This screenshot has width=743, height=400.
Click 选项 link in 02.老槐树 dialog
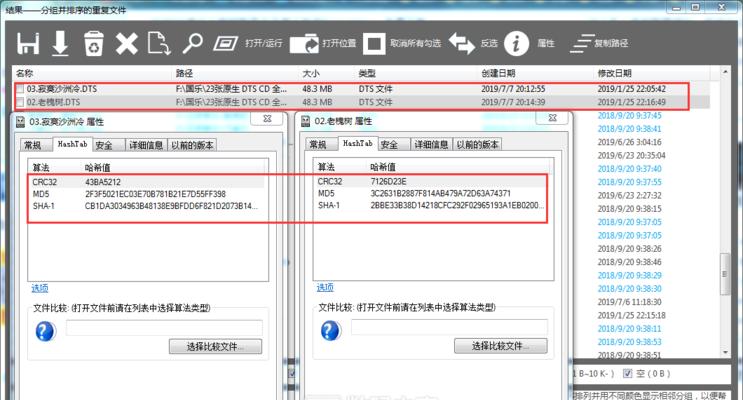point(325,288)
